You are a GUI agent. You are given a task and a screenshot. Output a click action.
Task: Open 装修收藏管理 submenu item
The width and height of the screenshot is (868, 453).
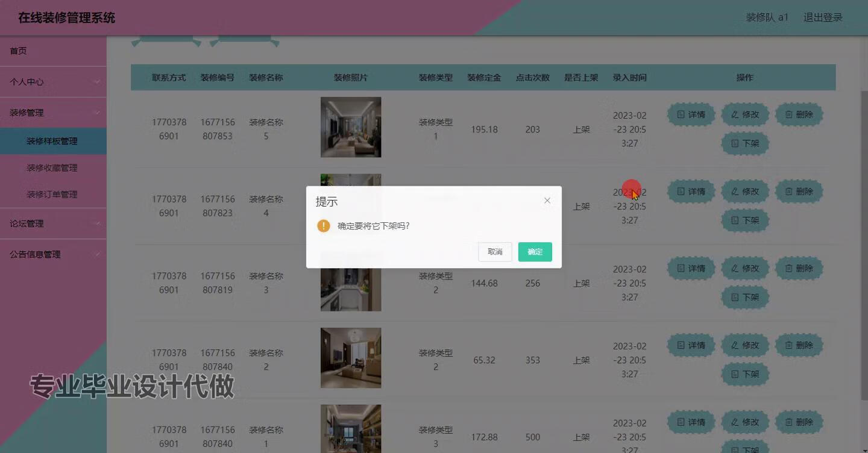(x=53, y=167)
